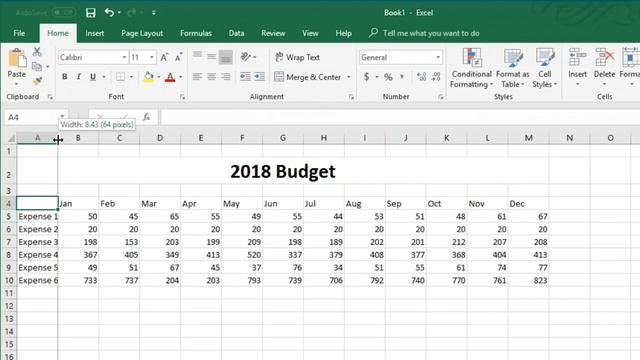Open the Review tab
Viewport: 640px width, 360px height.
[273, 33]
